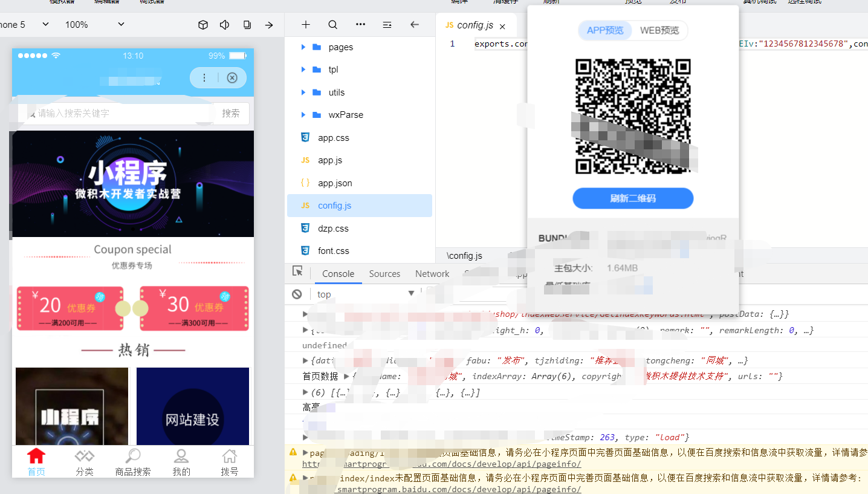Select config.js in file tree
This screenshot has width=868, height=494.
point(360,206)
